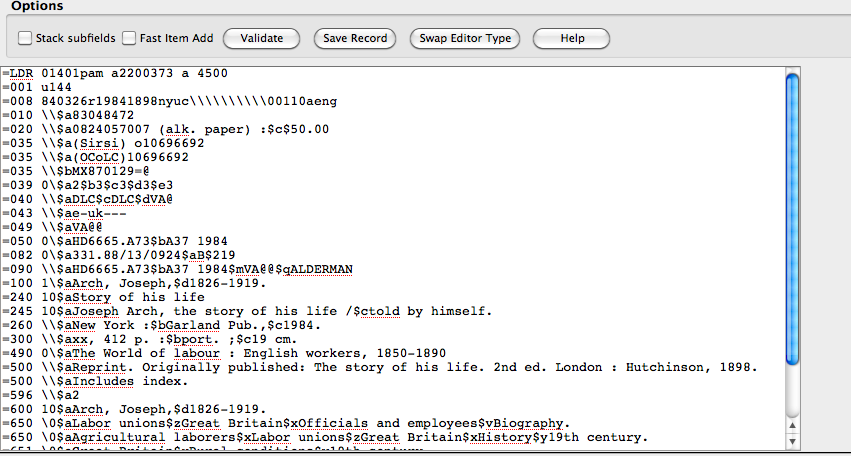Image resolution: width=851 pixels, height=456 pixels.
Task: Click Swap Editor Type button
Action: pos(465,39)
